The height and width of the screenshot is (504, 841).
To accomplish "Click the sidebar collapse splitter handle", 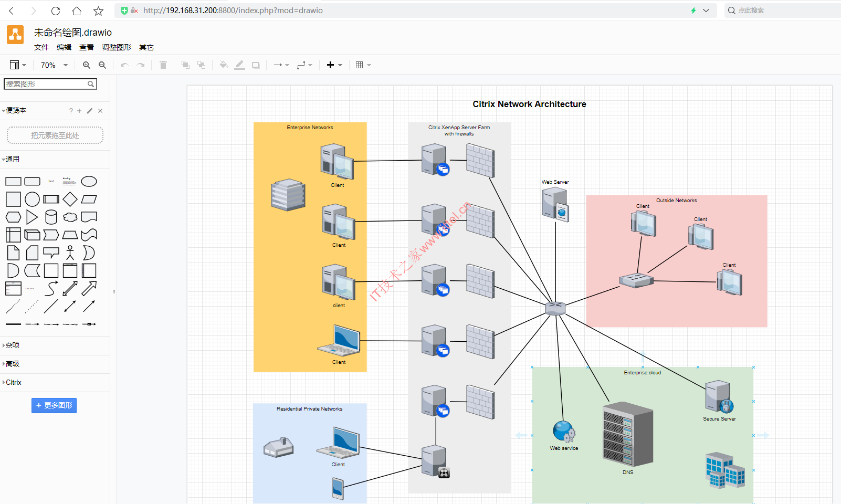I will [x=113, y=291].
